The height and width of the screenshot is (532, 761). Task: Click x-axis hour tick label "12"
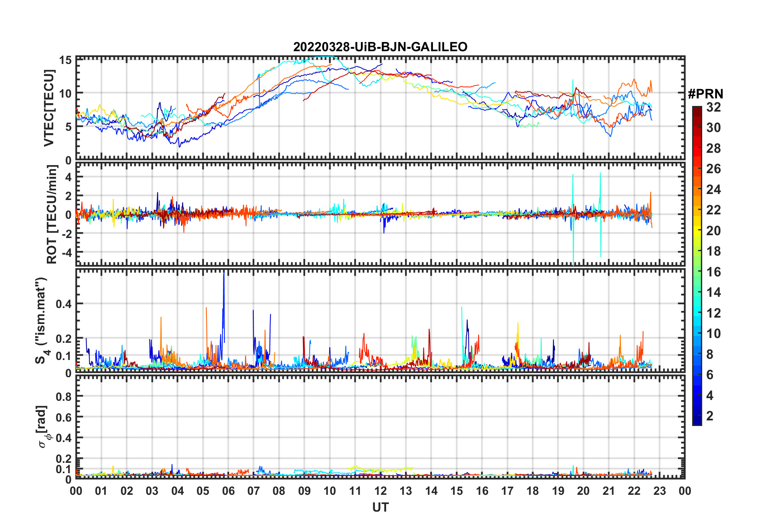click(380, 491)
